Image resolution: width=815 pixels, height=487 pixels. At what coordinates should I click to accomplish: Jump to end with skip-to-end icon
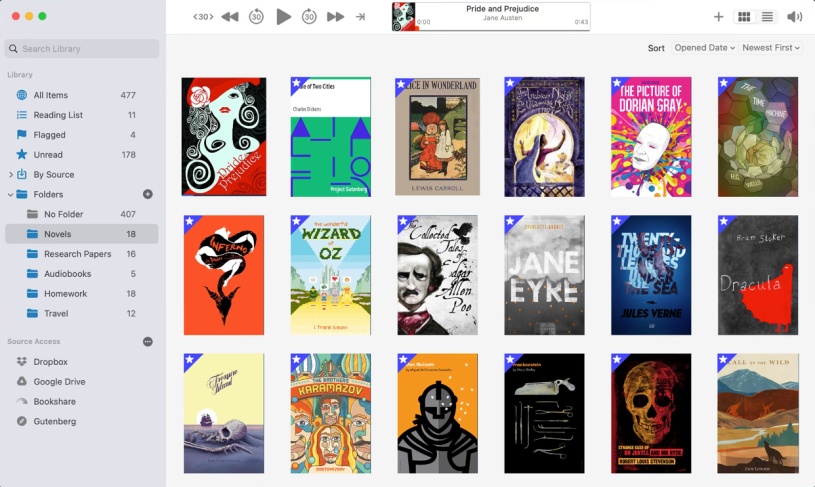tap(360, 17)
